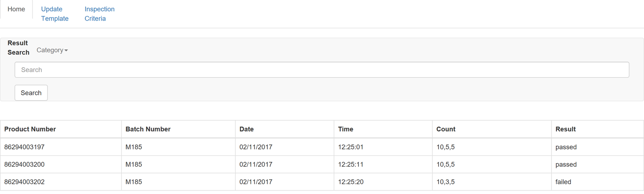This screenshot has width=644, height=194.
Task: Click the failed result cell
Action: click(563, 182)
